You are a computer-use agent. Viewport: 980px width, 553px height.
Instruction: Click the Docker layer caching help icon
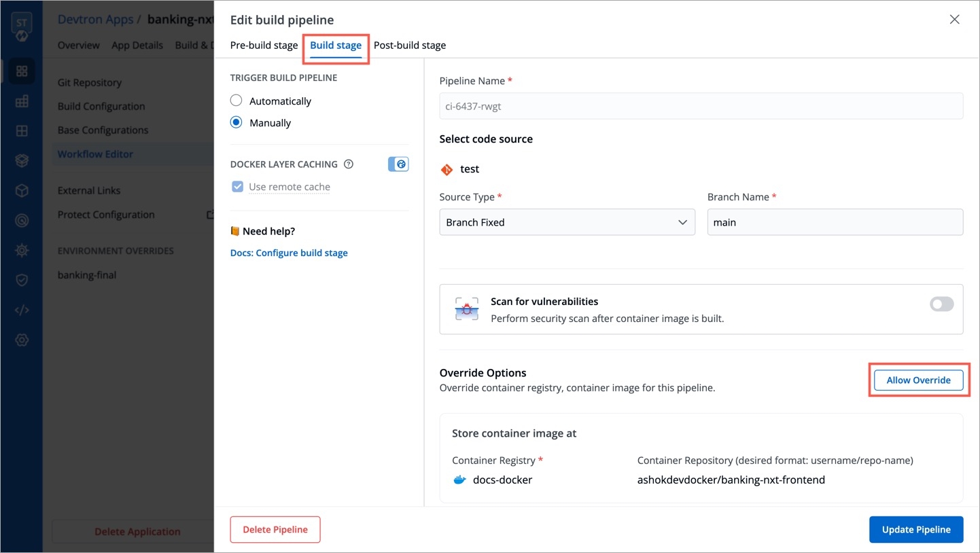[x=349, y=164]
